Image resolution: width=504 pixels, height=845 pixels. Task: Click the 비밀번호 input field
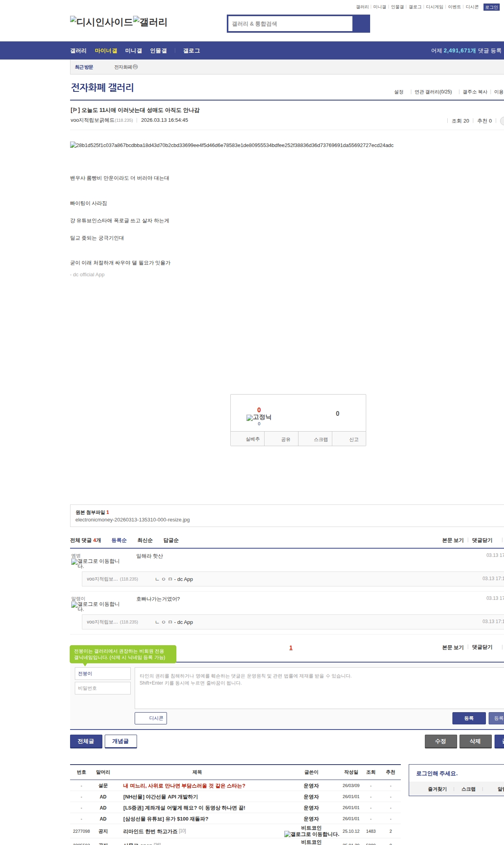pyautogui.click(x=102, y=688)
